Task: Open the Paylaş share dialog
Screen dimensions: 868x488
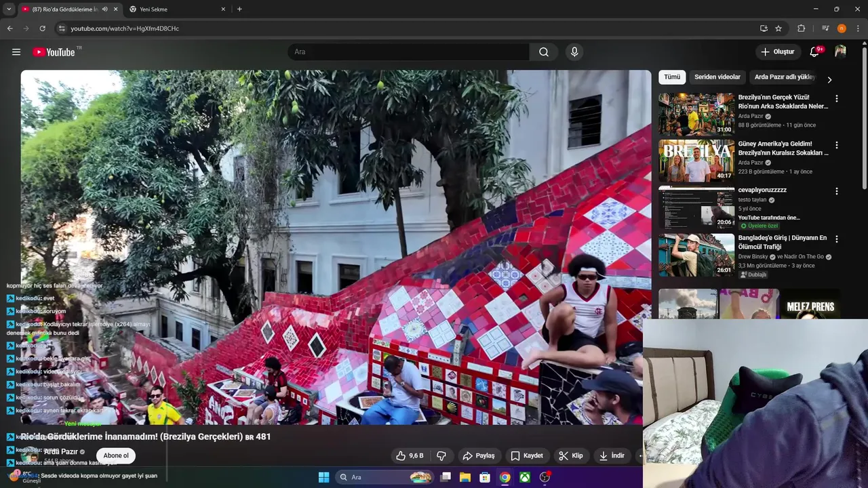Action: pyautogui.click(x=479, y=455)
